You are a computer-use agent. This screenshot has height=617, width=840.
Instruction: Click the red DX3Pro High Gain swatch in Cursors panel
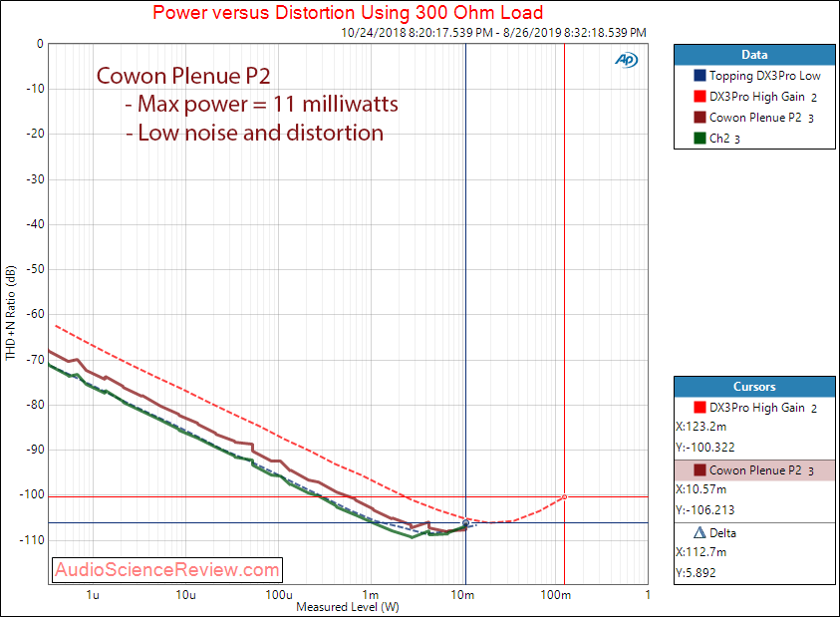pos(700,408)
